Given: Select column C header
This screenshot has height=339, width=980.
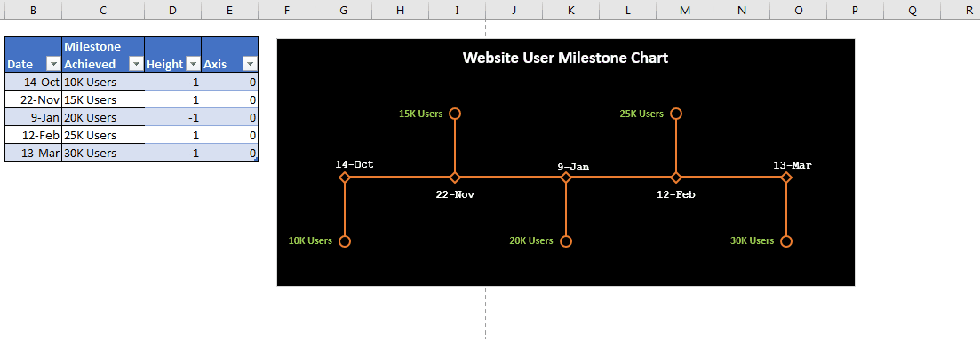Looking at the screenshot, I should coord(102,10).
